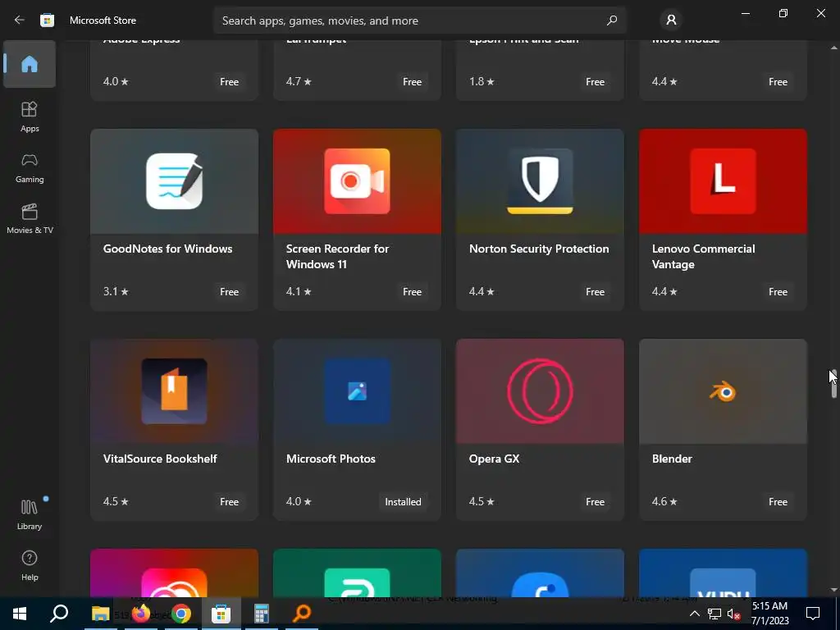The width and height of the screenshot is (840, 630).
Task: Open the GoodNotes for Windows app icon
Action: click(174, 181)
